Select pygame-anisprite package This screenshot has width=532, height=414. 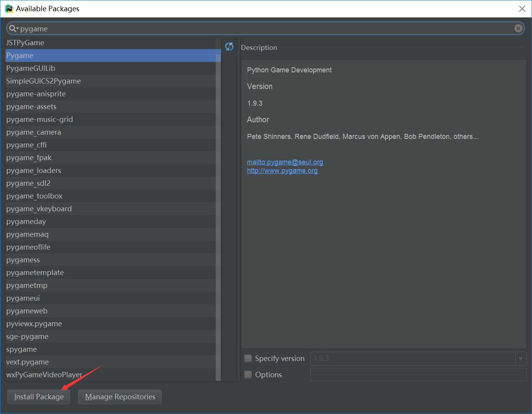pyautogui.click(x=111, y=94)
